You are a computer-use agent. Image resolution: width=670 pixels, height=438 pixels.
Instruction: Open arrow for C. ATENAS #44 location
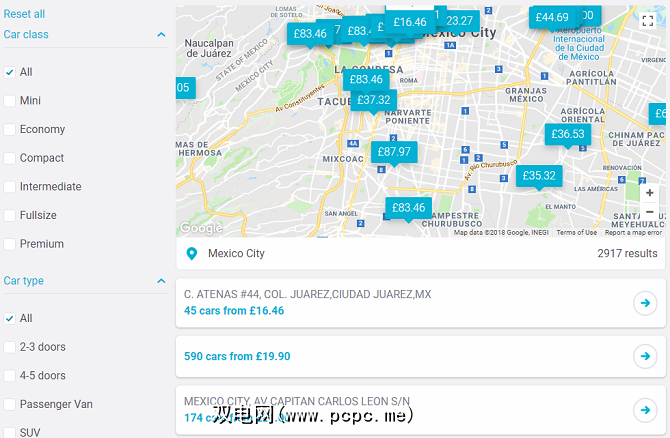[645, 303]
